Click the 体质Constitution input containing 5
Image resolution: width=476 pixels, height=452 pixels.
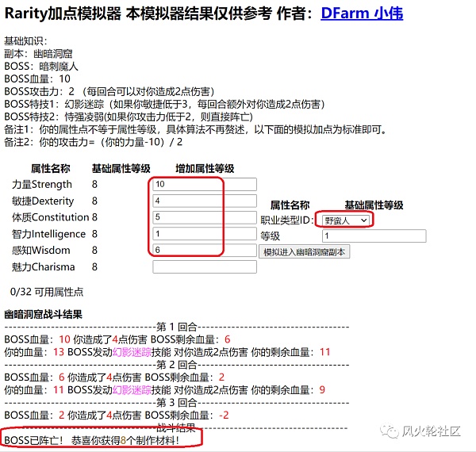[204, 217]
